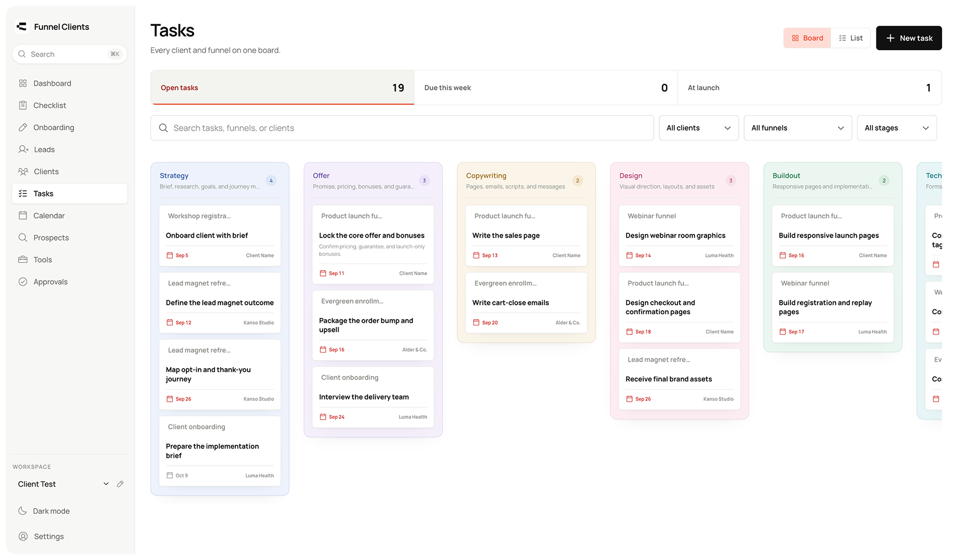
Task: Open Prepare the implementation brief task
Action: point(220,451)
